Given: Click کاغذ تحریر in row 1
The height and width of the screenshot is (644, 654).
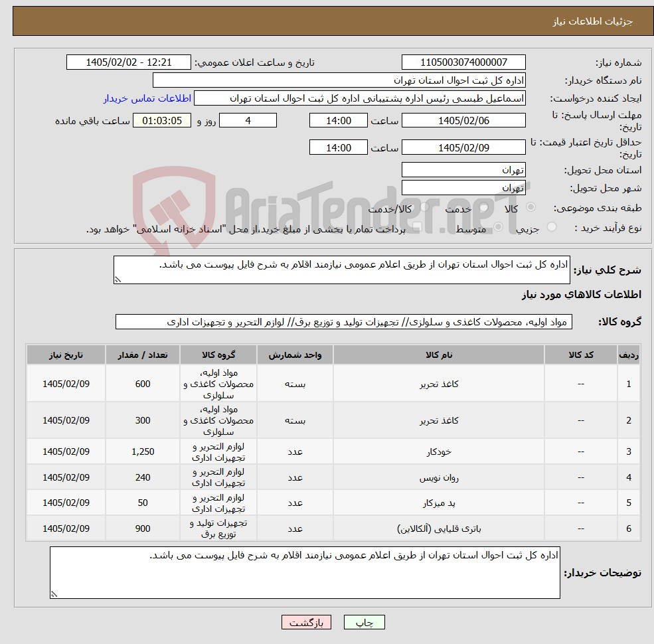Looking at the screenshot, I should tap(439, 384).
